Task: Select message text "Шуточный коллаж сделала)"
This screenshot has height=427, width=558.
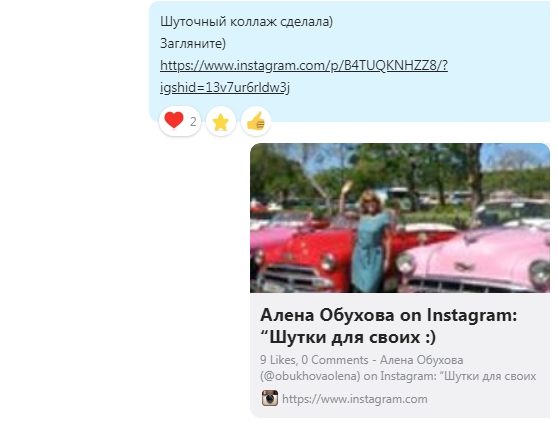Action: pos(246,21)
